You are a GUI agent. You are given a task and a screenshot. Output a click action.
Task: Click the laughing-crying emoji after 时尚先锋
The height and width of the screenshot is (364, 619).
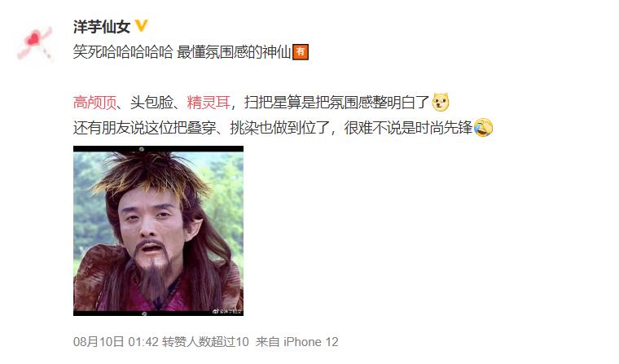pyautogui.click(x=483, y=128)
